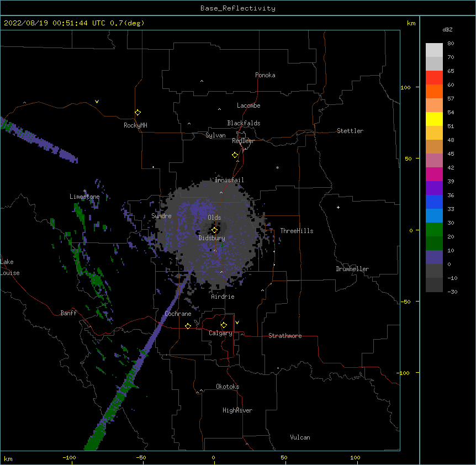Screen dimensions: 476x465
Task: Click the km unit label at top right
Action: 411,23
